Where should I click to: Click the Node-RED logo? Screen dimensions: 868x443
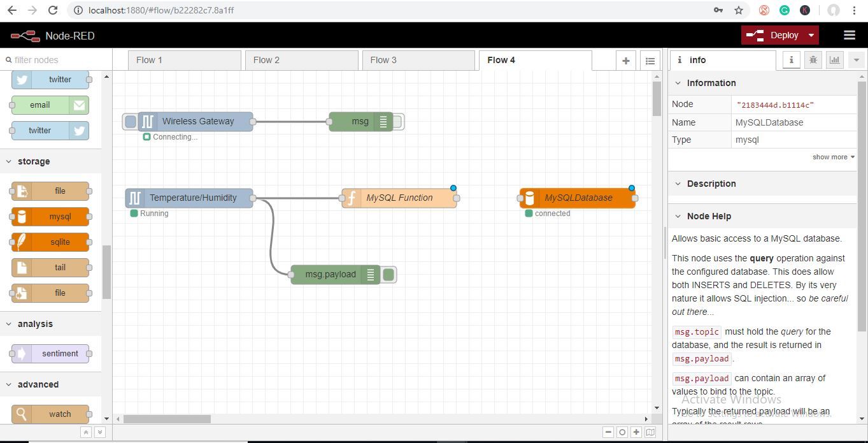click(x=25, y=36)
